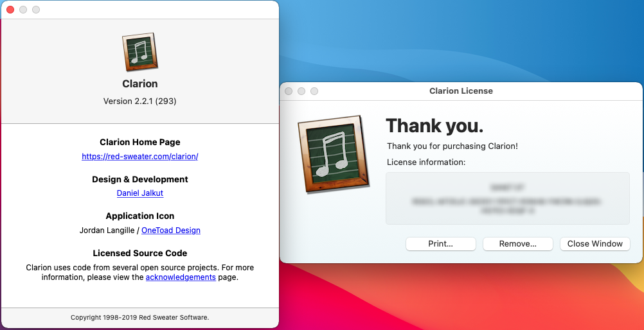Click the Design & Development heading

(x=140, y=179)
